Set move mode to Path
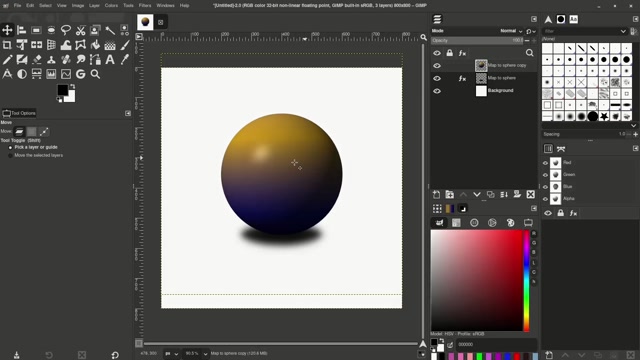The width and height of the screenshot is (640, 360). 44,131
